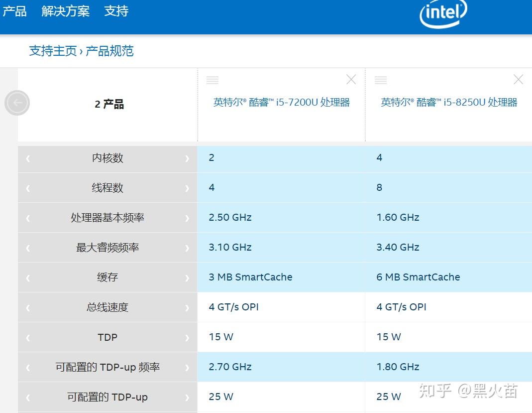Remove i5-7200U column with the X icon

coord(351,79)
